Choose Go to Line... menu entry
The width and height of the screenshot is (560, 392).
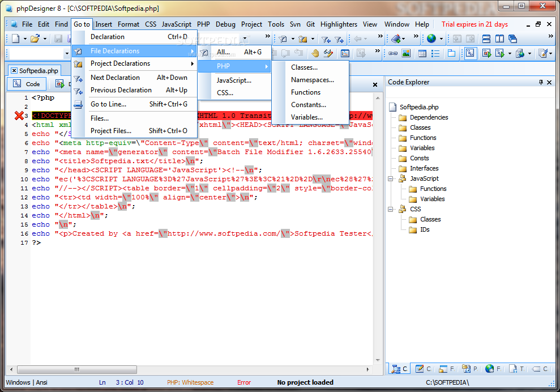(135, 104)
